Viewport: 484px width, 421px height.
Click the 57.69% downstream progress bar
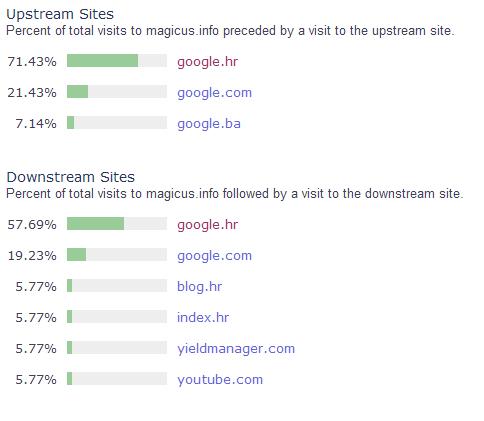point(117,224)
